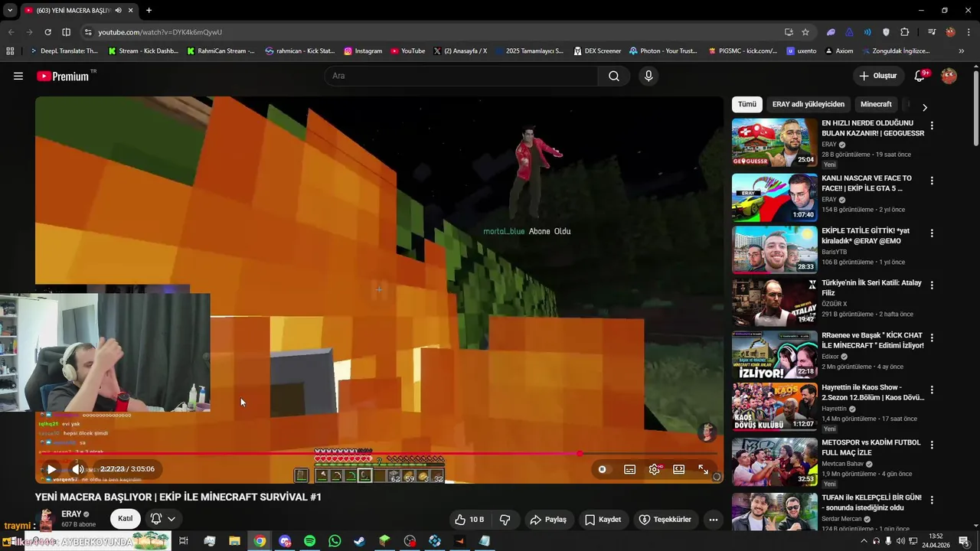The height and width of the screenshot is (551, 980).
Task: Save the video with Kaydet
Action: [x=603, y=520]
